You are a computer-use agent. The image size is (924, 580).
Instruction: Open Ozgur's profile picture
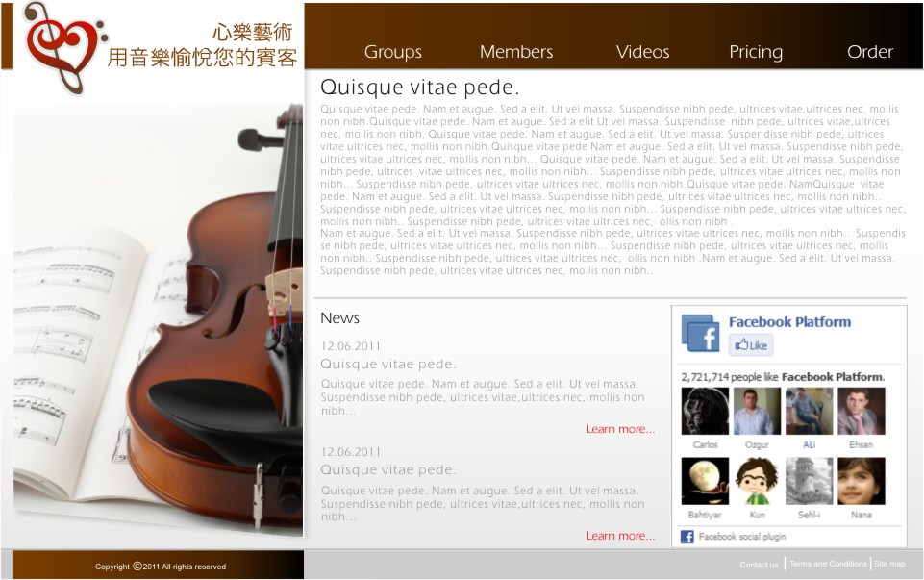pos(758,412)
